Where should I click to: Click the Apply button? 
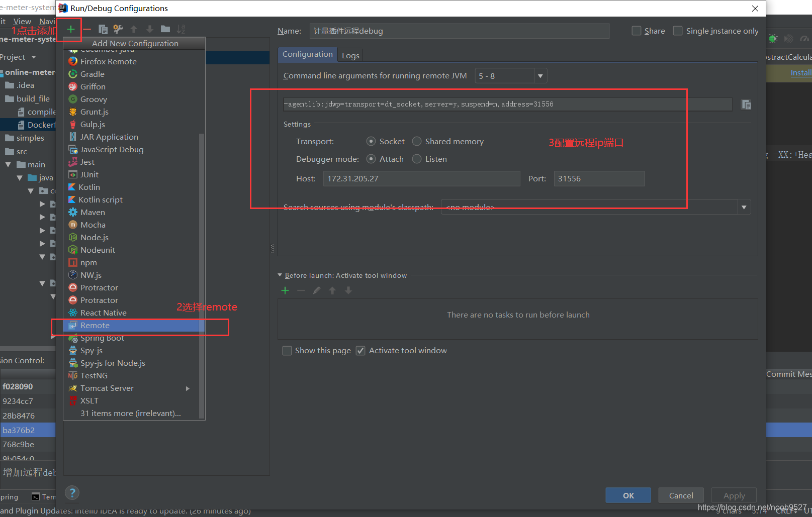pyautogui.click(x=734, y=495)
